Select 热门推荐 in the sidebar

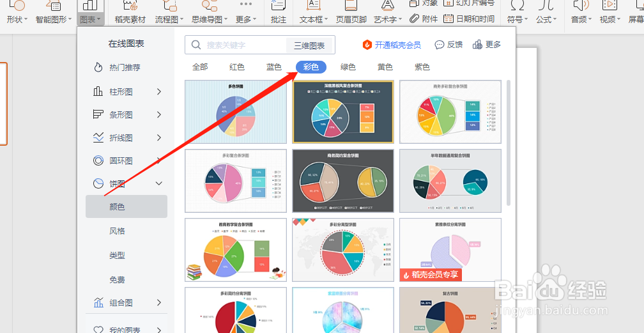[125, 67]
